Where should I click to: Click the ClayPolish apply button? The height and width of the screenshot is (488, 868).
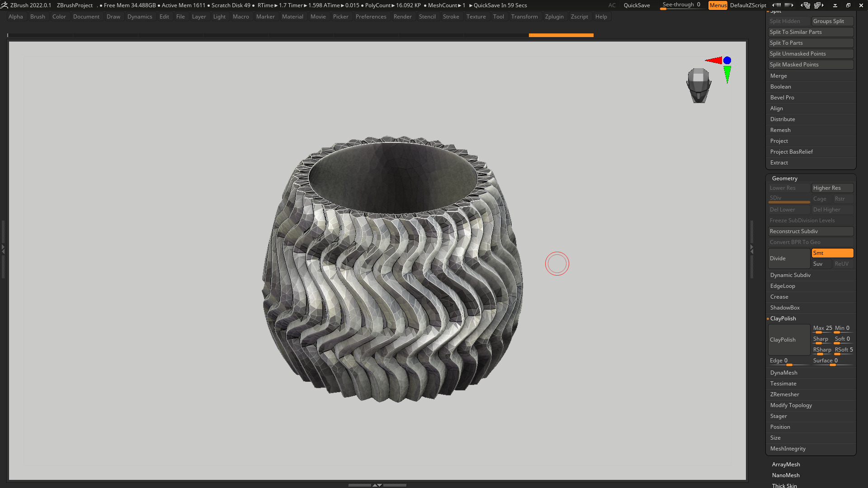point(789,340)
